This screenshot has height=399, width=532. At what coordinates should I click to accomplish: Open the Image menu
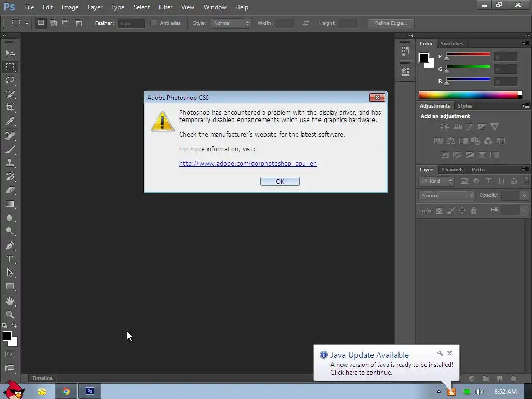tap(70, 7)
